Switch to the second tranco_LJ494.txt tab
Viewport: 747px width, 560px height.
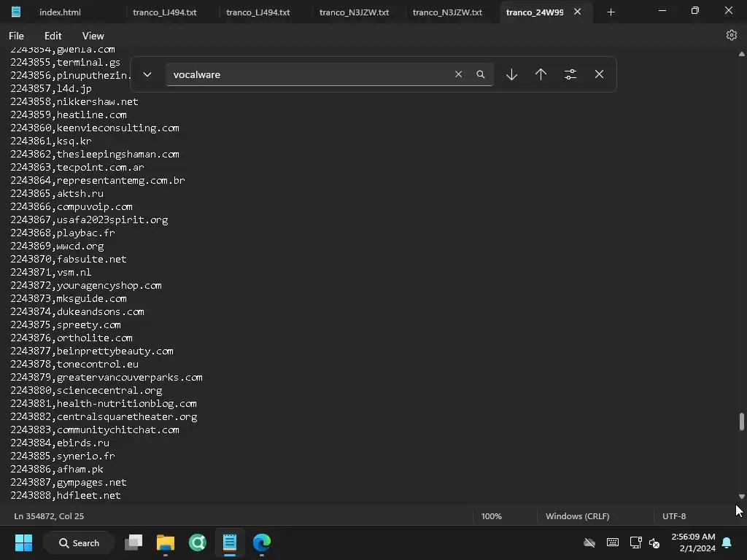258,12
